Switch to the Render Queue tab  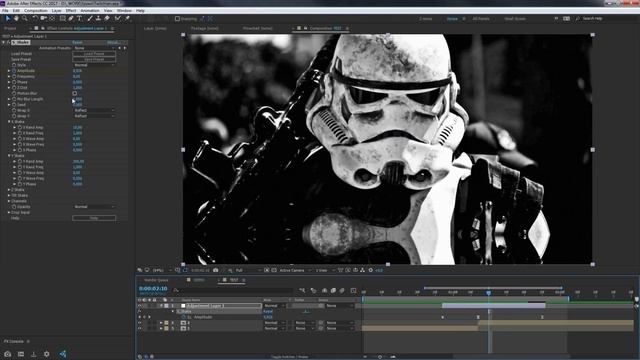click(x=156, y=280)
